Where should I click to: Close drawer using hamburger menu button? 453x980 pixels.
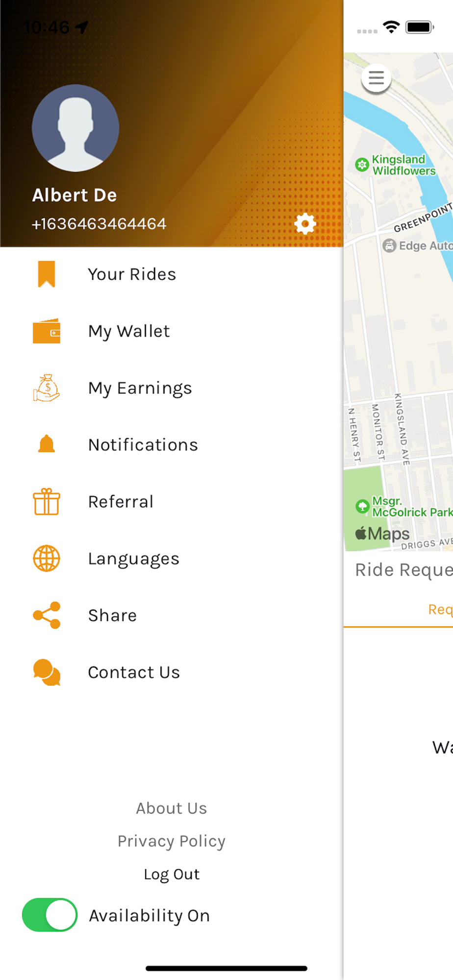376,78
